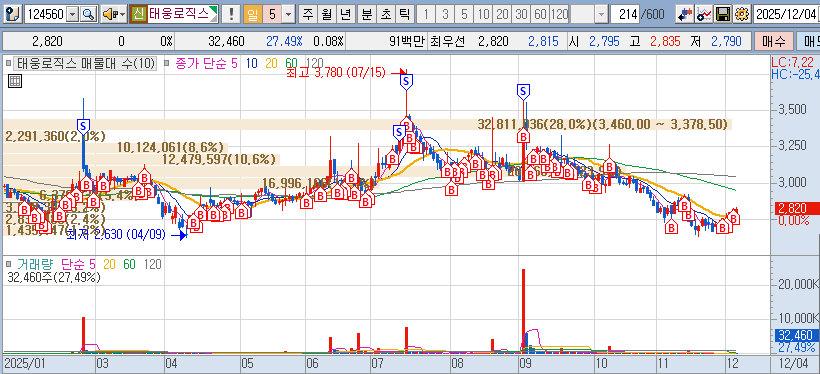Click the 2025/12/04 date field
Viewport: 820px width, 374px height.
[787, 14]
